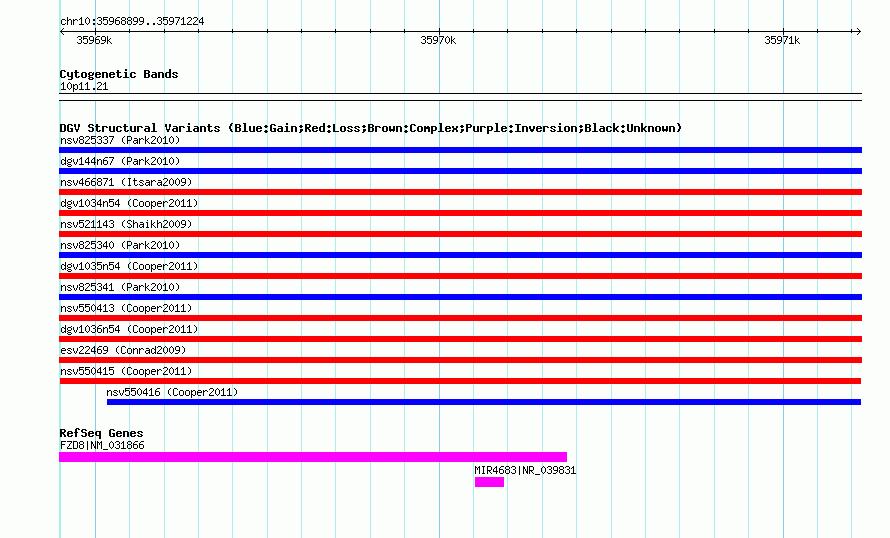Click the blue bar under nsv550416

coord(484,402)
